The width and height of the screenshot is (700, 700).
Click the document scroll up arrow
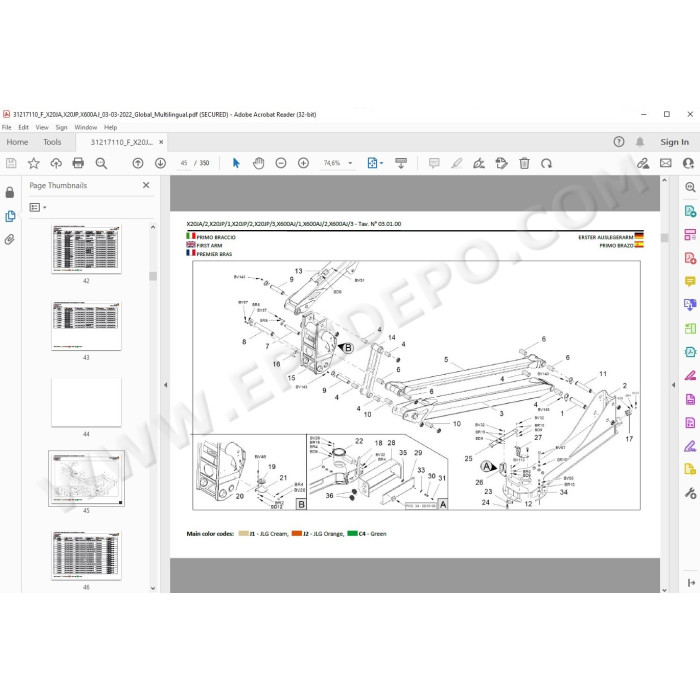point(664,180)
